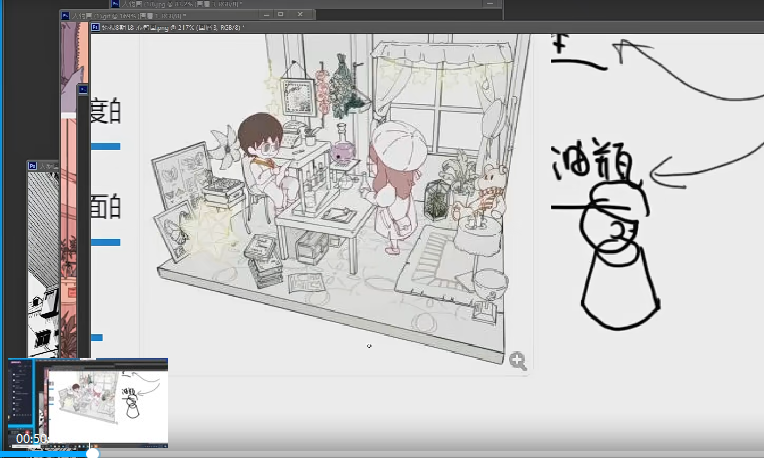Minimize the topmost background document window

tap(490, 4)
